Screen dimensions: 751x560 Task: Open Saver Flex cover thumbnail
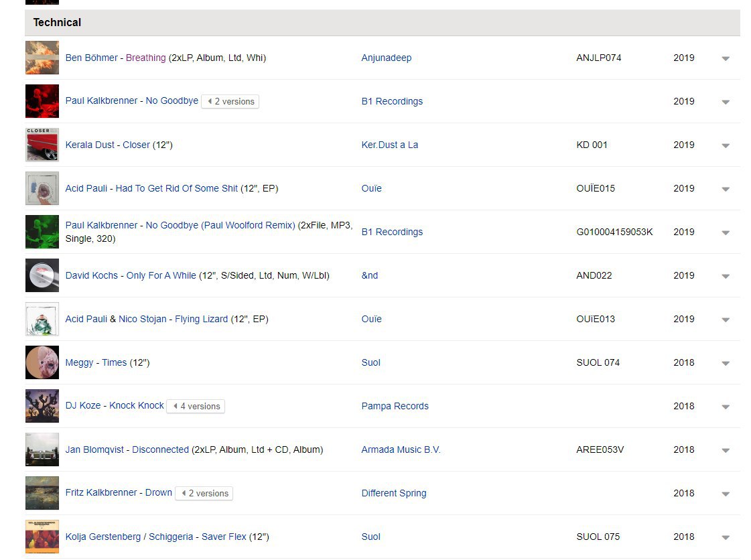point(42,537)
